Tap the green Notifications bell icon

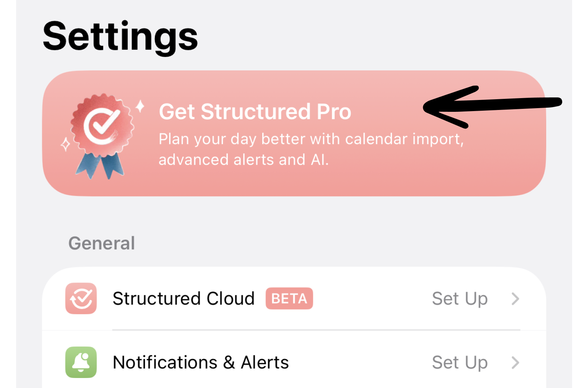click(81, 362)
